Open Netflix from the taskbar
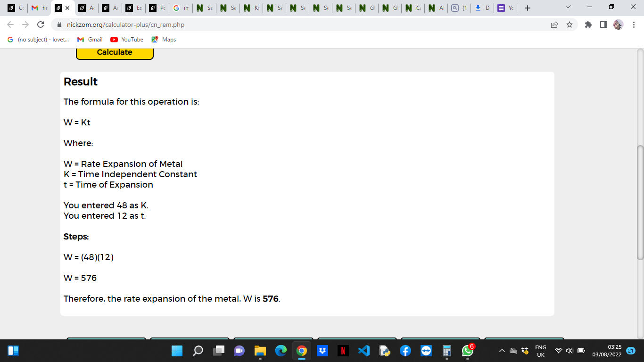The image size is (644, 362). (343, 351)
